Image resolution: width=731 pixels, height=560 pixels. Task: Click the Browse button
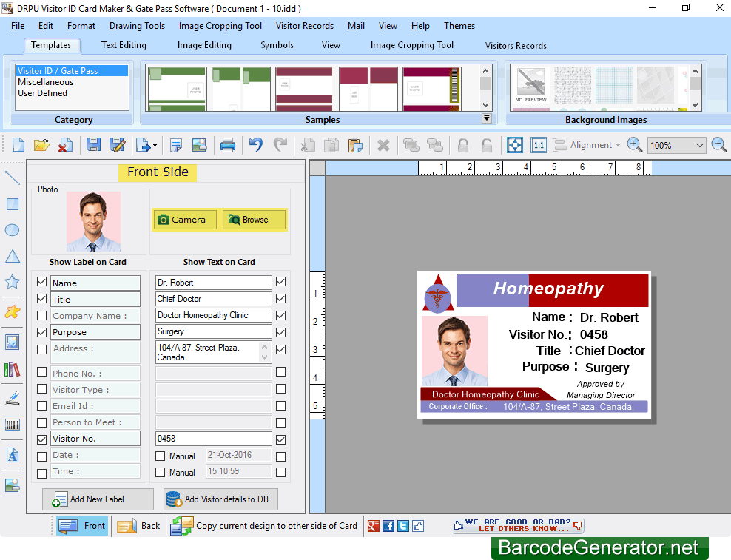(x=254, y=220)
